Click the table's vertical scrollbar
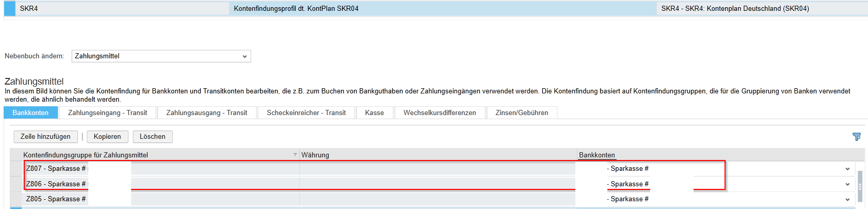 pyautogui.click(x=860, y=186)
